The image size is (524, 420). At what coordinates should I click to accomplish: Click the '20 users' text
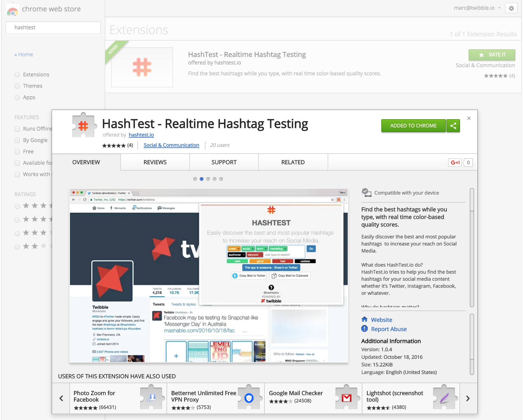220,145
